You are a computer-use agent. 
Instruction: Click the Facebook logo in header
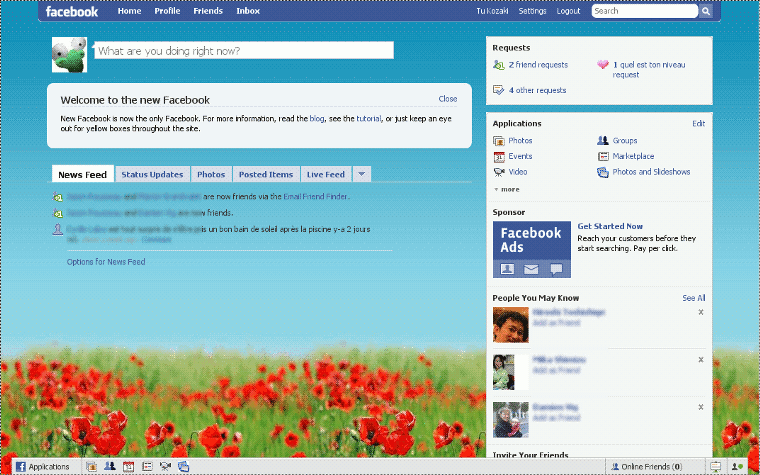click(72, 12)
